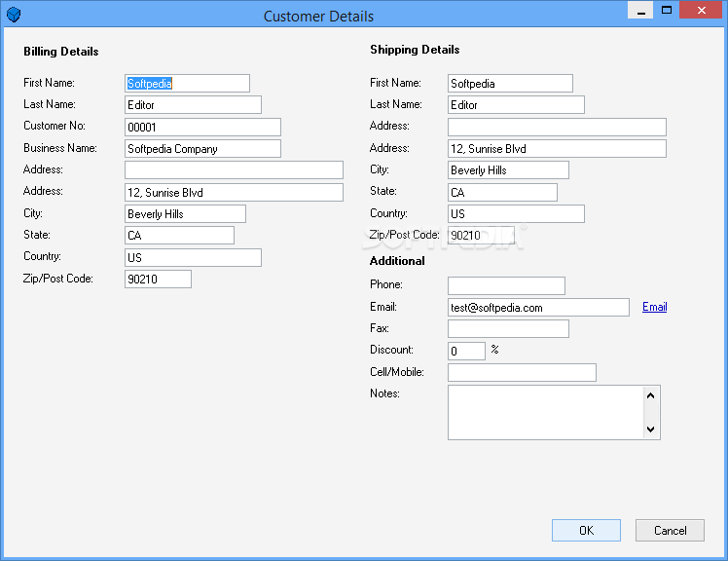The width and height of the screenshot is (728, 561).
Task: Open the blue Email hyperlink
Action: click(x=655, y=307)
